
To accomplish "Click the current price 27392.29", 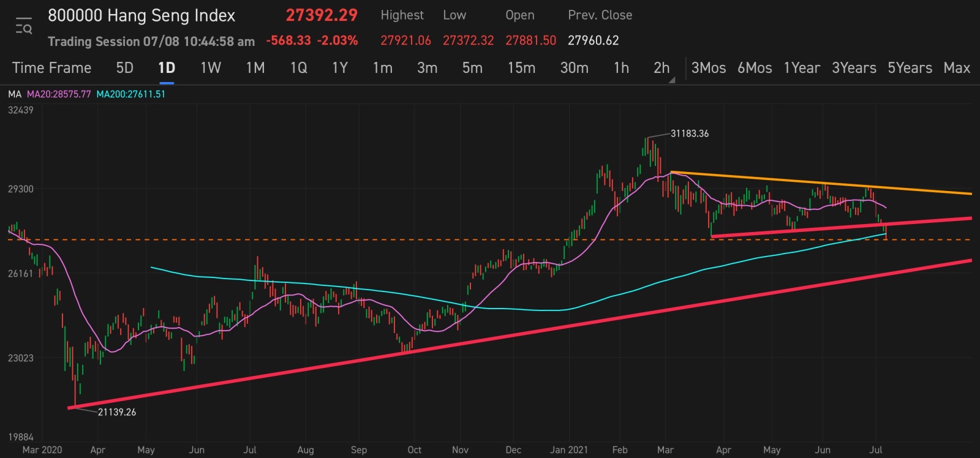I will pyautogui.click(x=322, y=15).
